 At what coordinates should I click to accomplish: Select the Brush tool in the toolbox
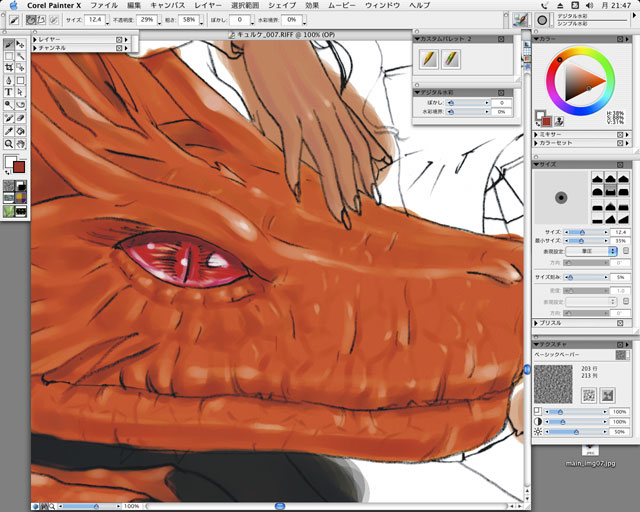click(9, 44)
